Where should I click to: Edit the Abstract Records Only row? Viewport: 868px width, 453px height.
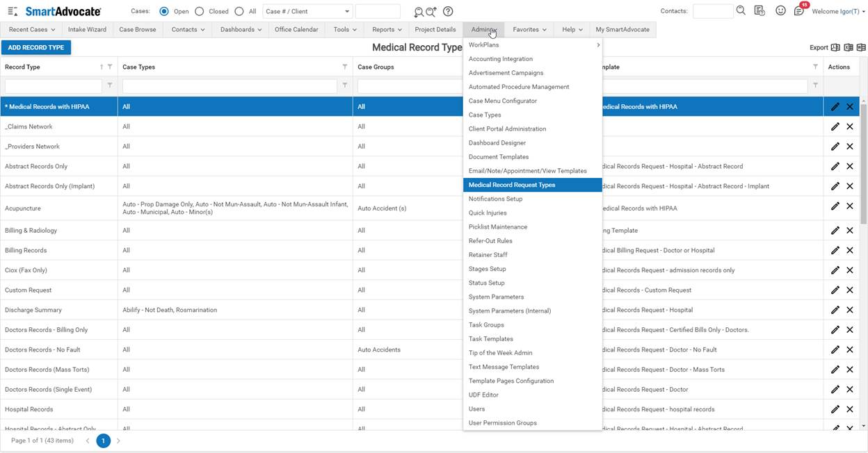(835, 167)
